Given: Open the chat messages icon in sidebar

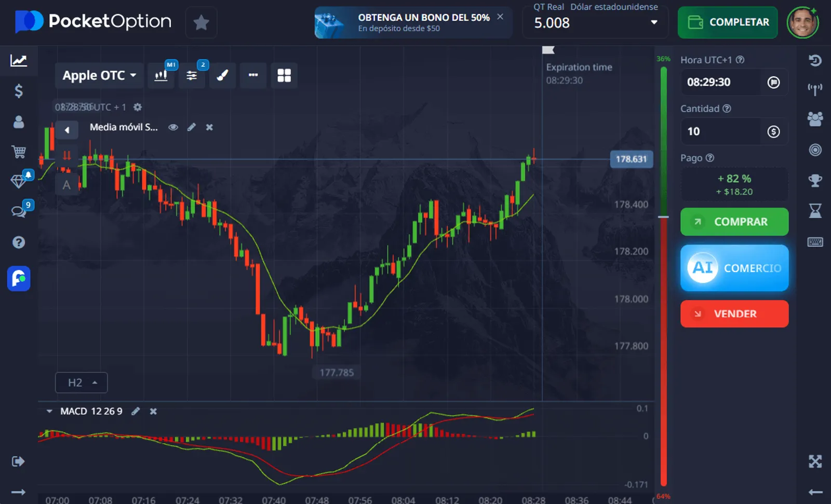Looking at the screenshot, I should coord(19,211).
